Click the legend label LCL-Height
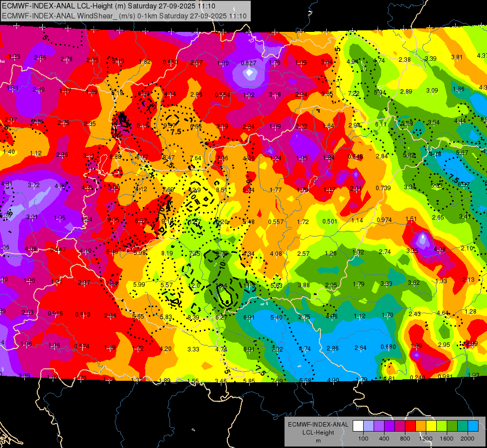 tap(318, 433)
